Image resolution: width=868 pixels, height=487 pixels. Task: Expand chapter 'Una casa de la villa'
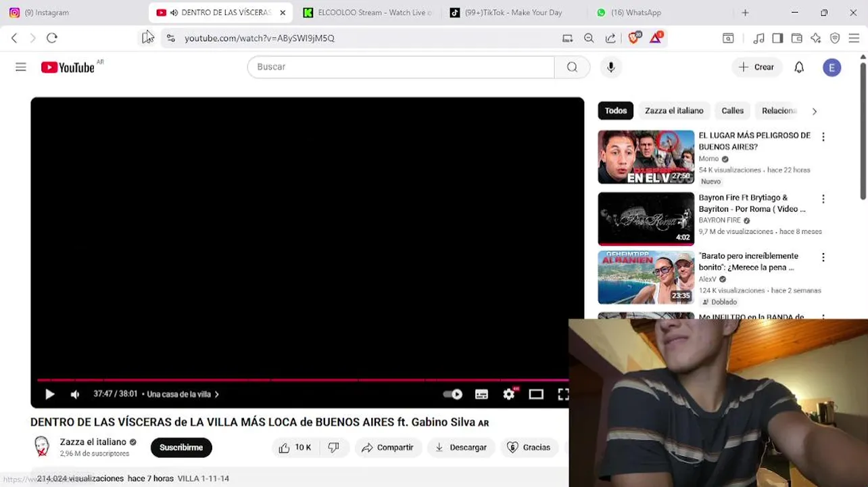183,394
